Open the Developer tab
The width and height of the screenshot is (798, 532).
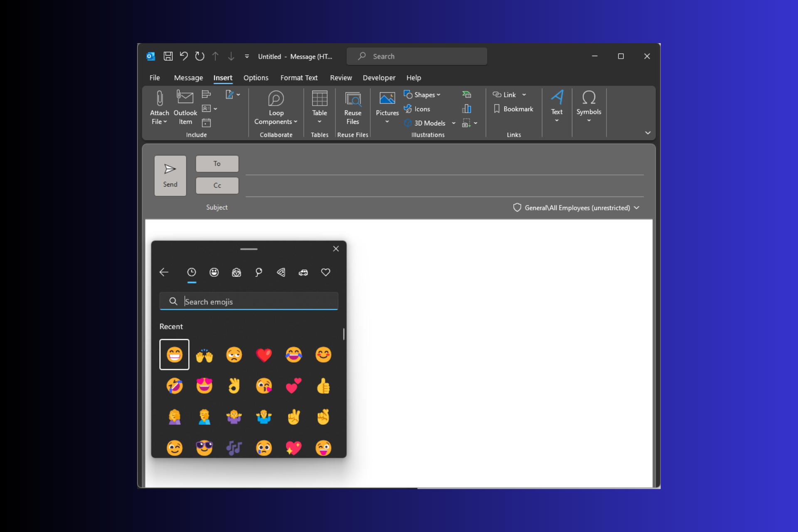coord(379,78)
